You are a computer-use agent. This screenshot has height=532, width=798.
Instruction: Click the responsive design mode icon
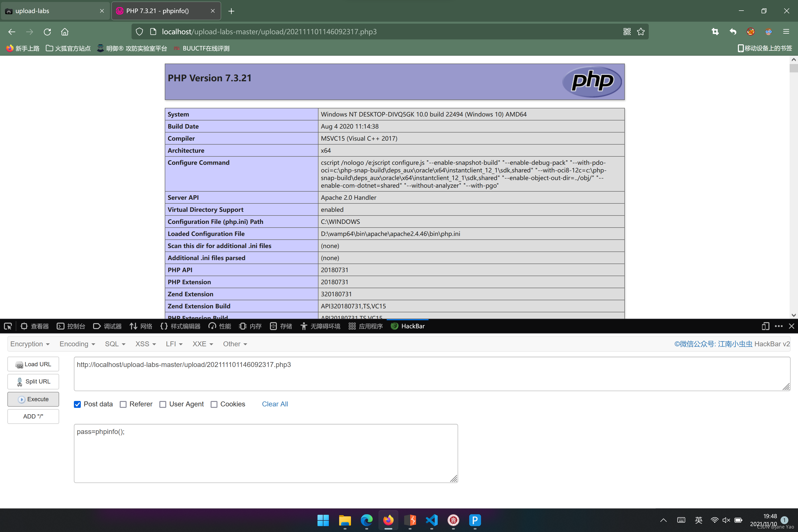point(765,326)
